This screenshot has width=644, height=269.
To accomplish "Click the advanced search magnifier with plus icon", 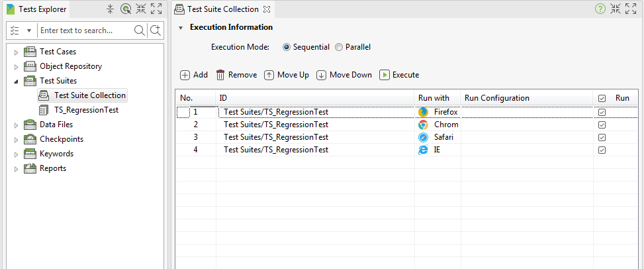I will pos(156,30).
